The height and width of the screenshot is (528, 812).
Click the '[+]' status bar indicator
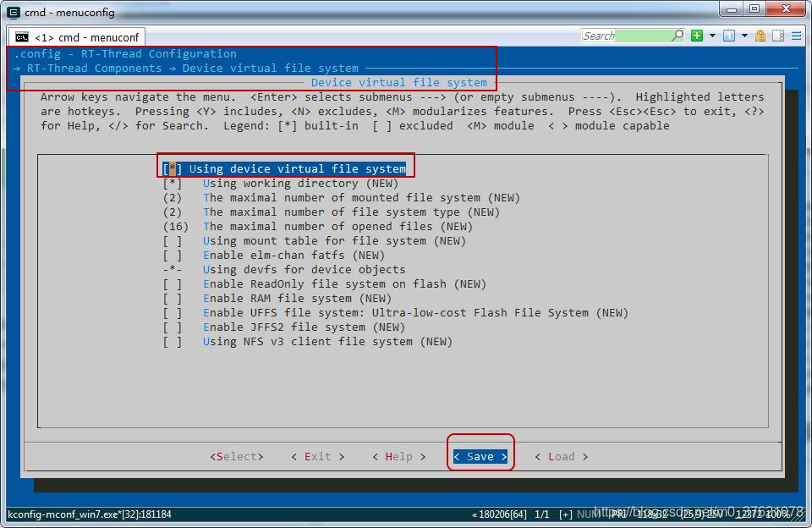click(566, 514)
